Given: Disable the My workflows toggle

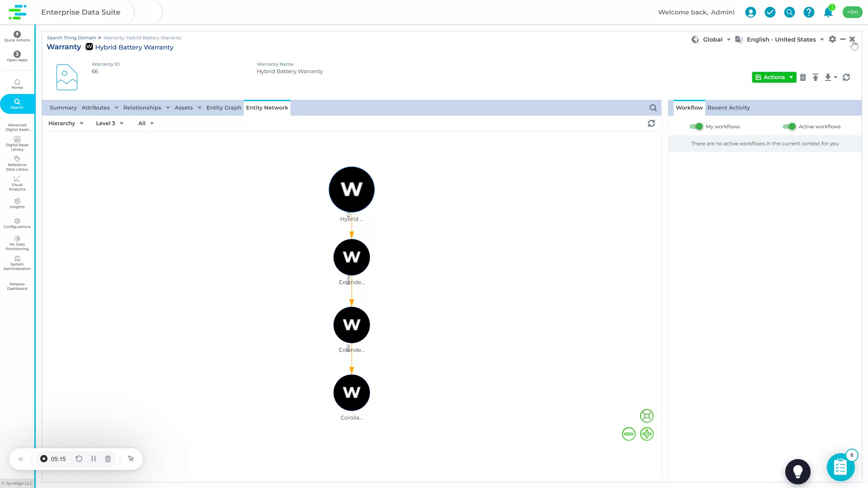Looking at the screenshot, I should coord(696,127).
